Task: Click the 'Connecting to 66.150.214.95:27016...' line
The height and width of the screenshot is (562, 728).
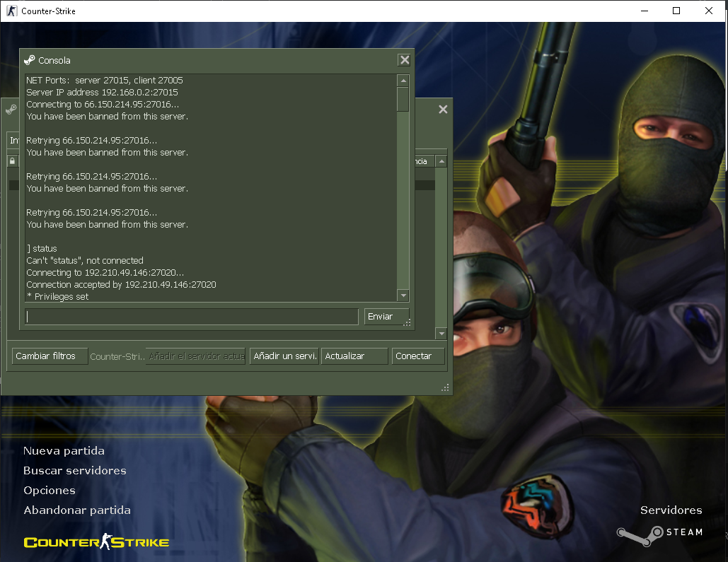Action: (103, 105)
